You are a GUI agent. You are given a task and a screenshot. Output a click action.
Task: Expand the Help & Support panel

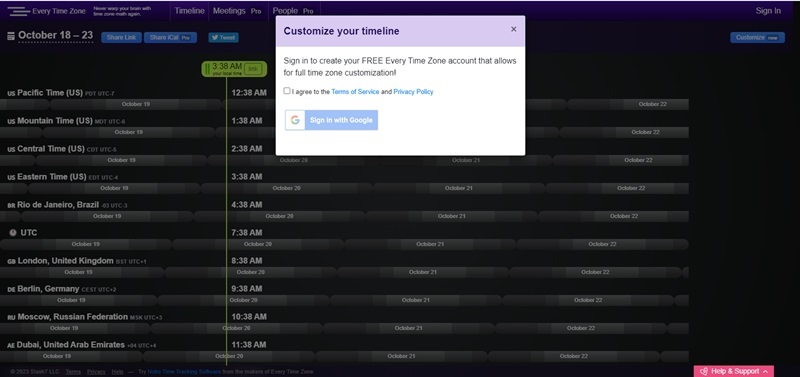(734, 371)
